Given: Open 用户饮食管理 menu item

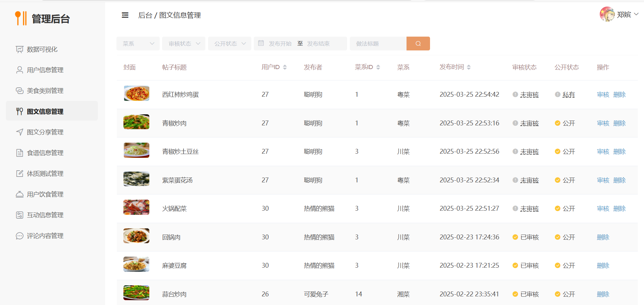Looking at the screenshot, I should pyautogui.click(x=52, y=194).
